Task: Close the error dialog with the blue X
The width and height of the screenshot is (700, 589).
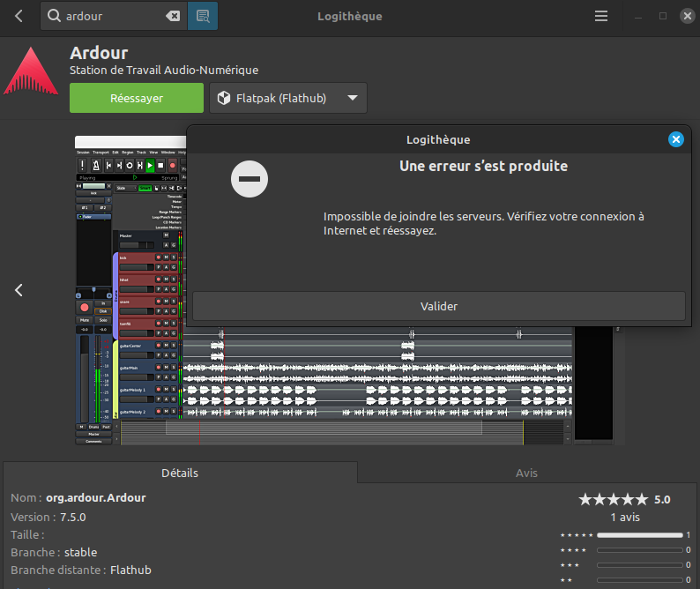Action: coord(675,139)
